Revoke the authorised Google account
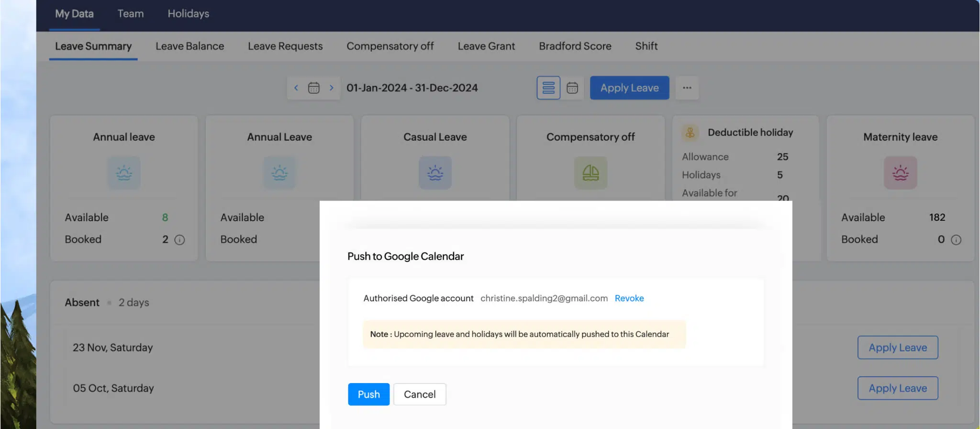 pyautogui.click(x=629, y=298)
